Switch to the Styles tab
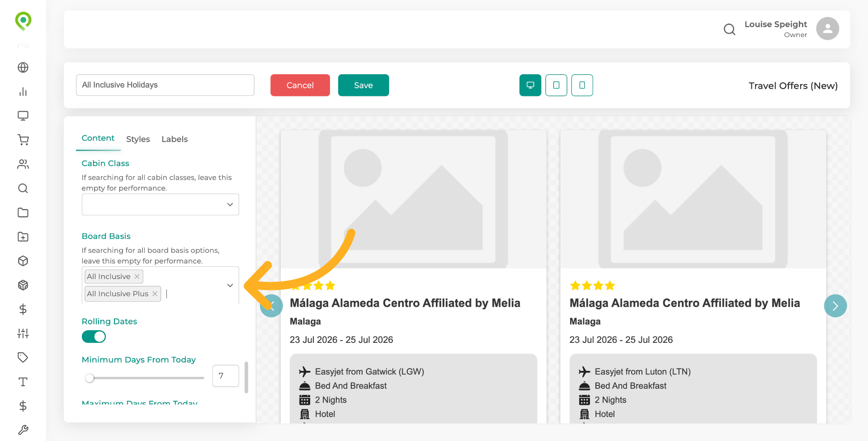The height and width of the screenshot is (441, 868). tap(138, 139)
